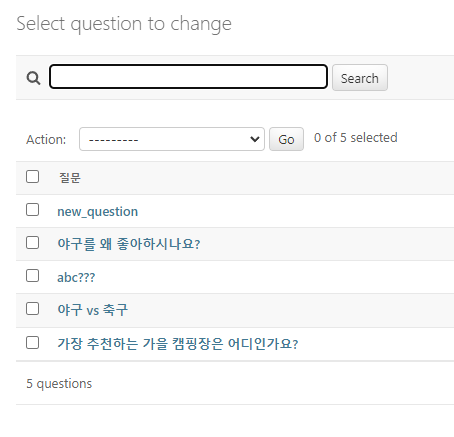This screenshot has height=437, width=454.
Task: Mark the 야구 vs 축구 checkbox
Action: pyautogui.click(x=32, y=309)
